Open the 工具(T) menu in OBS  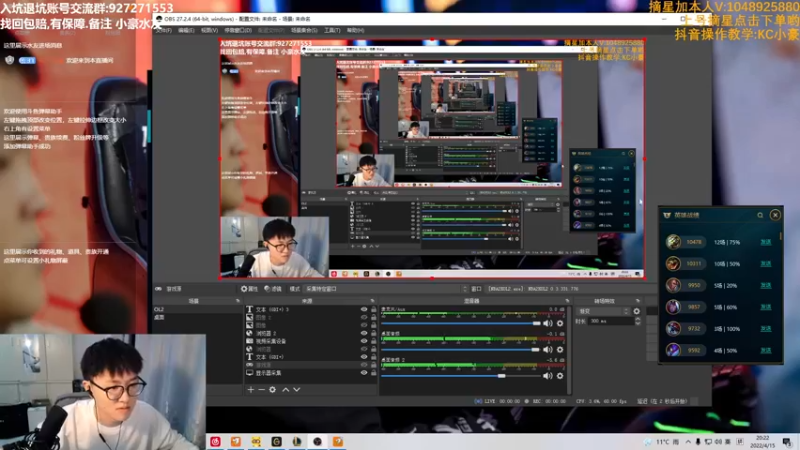[332, 30]
